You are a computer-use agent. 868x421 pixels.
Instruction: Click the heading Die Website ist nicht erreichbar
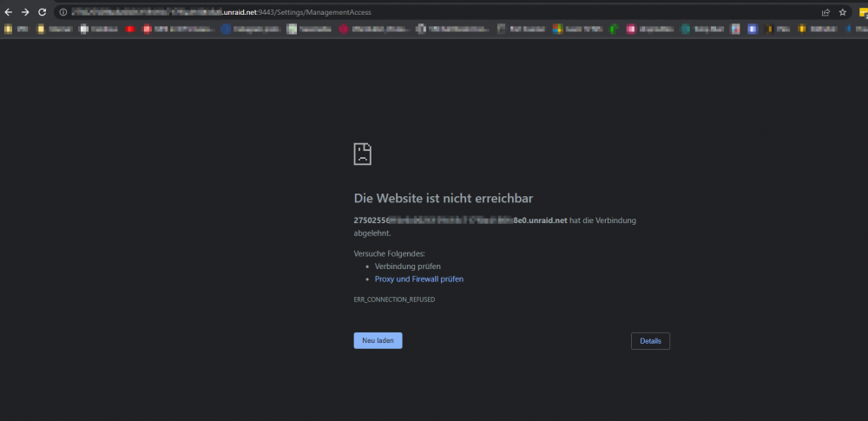(444, 198)
